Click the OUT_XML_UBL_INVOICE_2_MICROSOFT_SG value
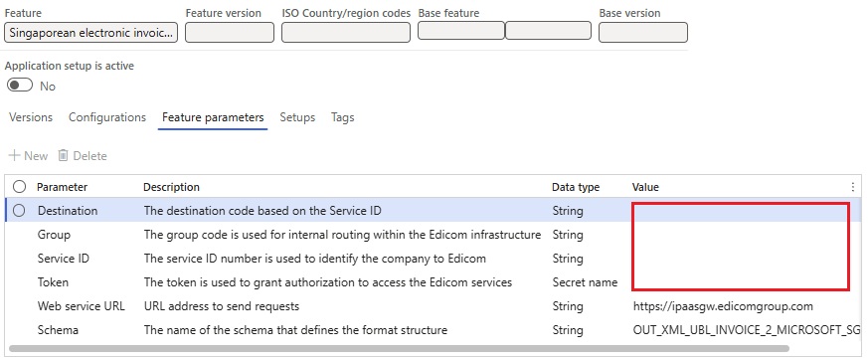 [x=747, y=330]
